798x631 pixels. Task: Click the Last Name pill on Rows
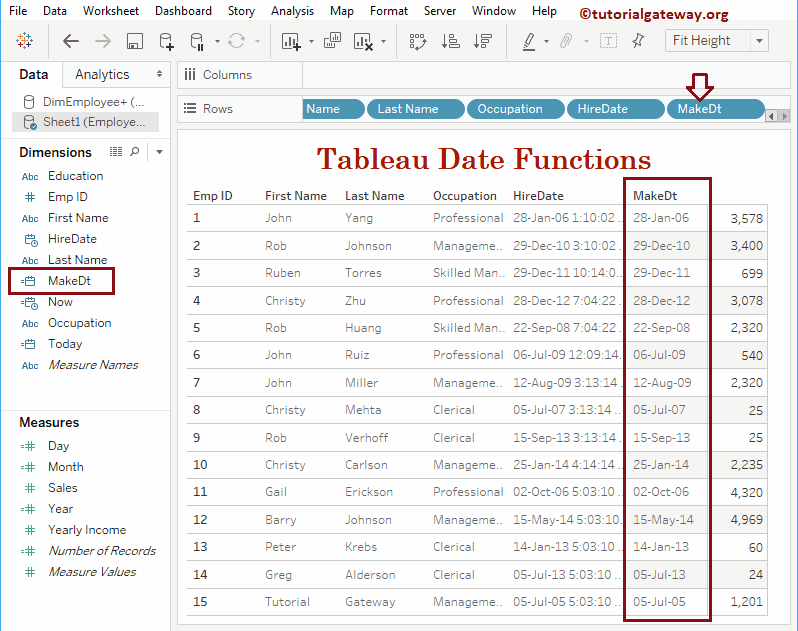[416, 109]
